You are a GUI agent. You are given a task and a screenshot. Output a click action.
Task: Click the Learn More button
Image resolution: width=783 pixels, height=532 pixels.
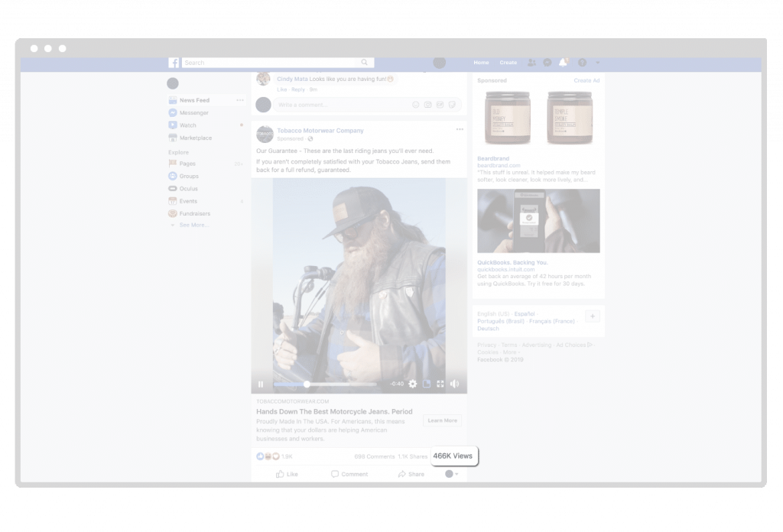442,420
